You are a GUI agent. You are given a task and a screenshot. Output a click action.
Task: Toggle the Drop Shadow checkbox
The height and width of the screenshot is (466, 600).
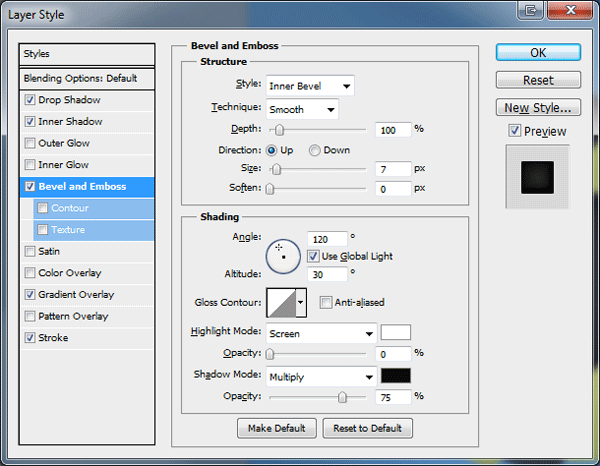pos(30,100)
